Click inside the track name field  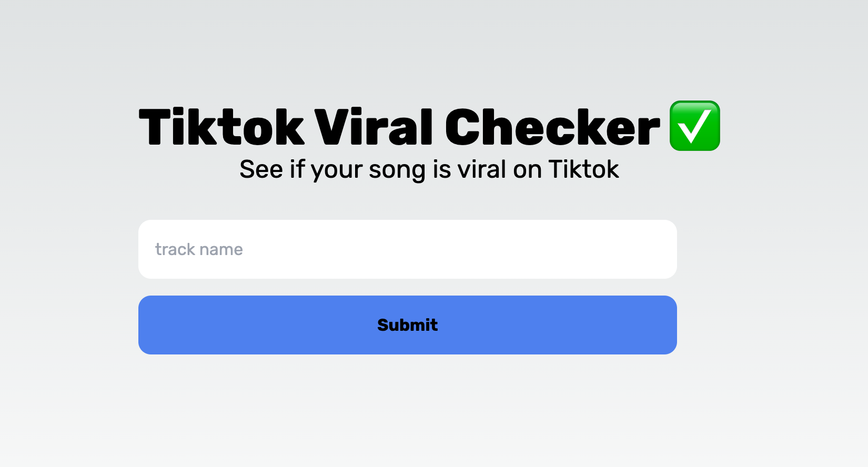coord(407,249)
